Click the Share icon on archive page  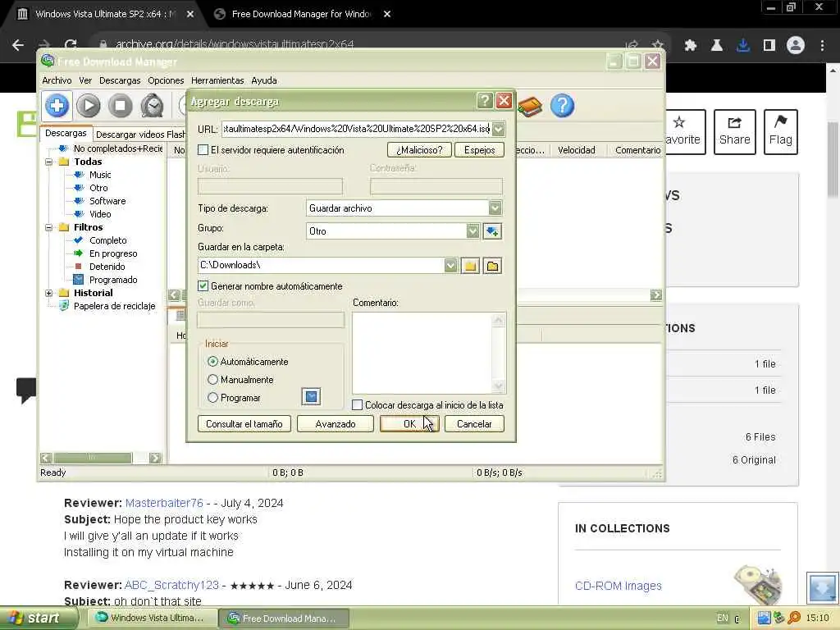pos(734,132)
